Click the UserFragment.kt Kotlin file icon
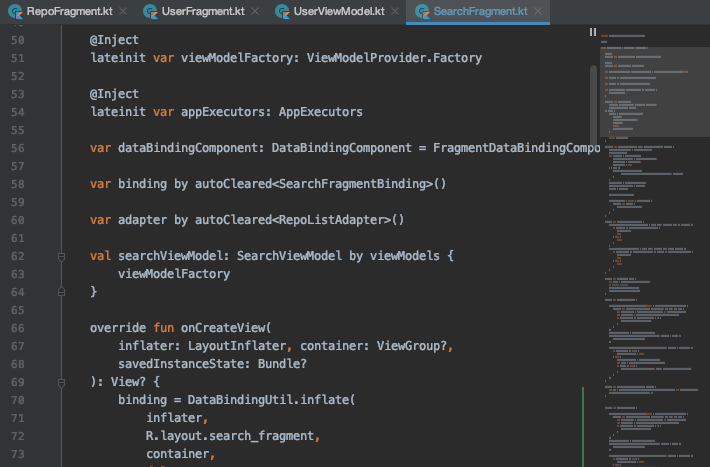The width and height of the screenshot is (710, 467). click(148, 11)
